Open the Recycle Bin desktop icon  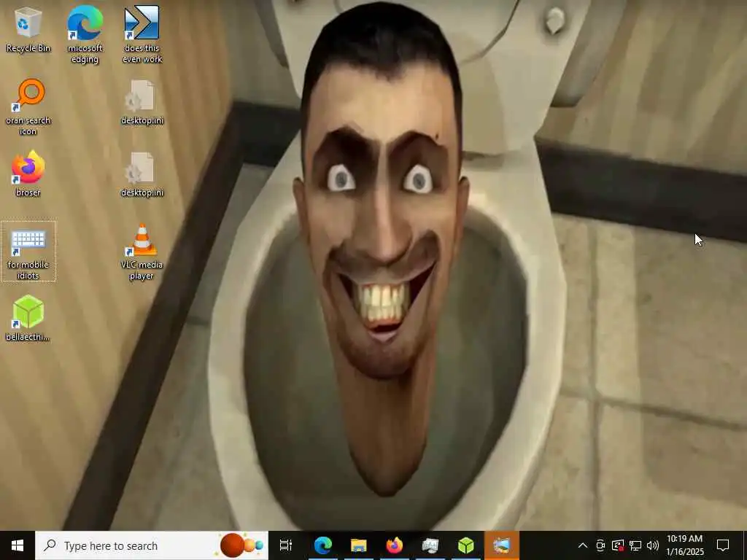[x=28, y=29]
